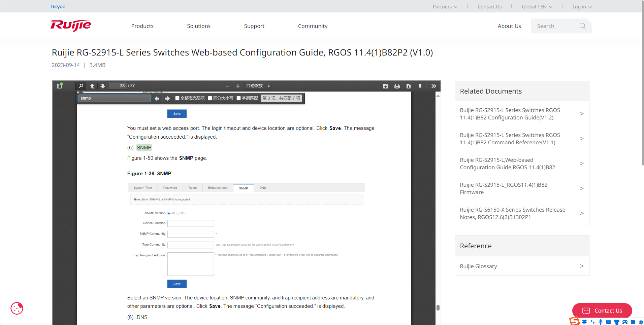Screen dimensions: 644x325
Task: Click the Ruijie logo
Action: pos(71,26)
